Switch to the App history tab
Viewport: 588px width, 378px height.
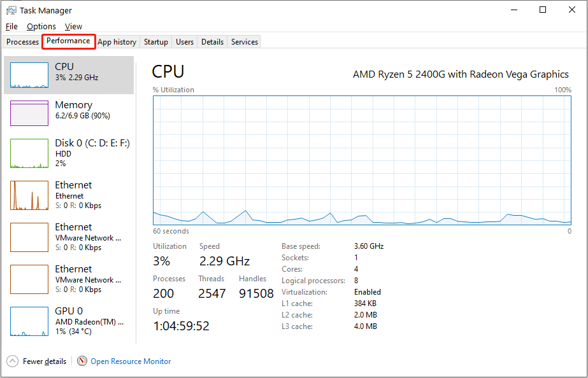click(117, 42)
